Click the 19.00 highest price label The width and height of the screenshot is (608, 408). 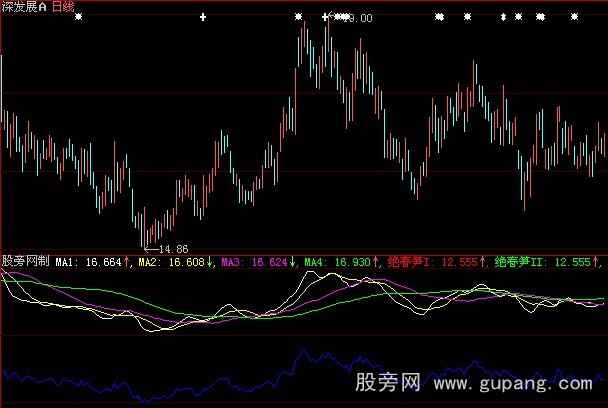coord(358,18)
